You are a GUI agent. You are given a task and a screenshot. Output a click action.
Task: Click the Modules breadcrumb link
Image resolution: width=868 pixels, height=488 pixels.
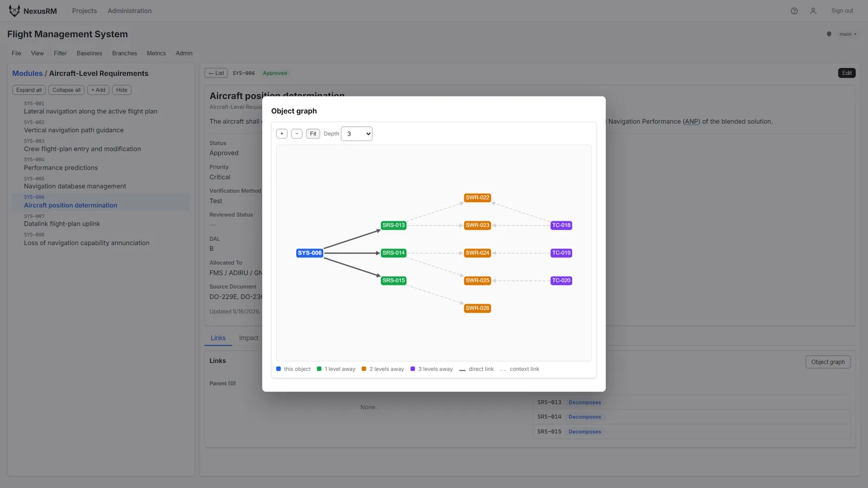click(28, 74)
